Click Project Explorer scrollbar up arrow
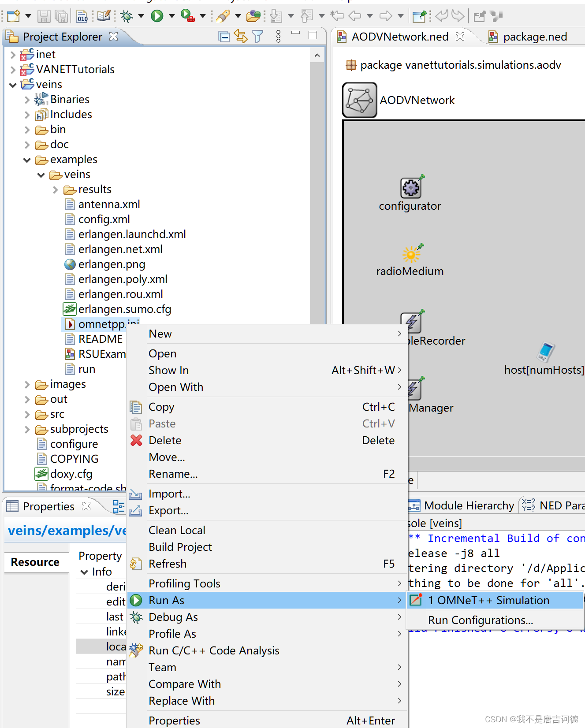Screen dimensions: 585x728 [x=317, y=56]
